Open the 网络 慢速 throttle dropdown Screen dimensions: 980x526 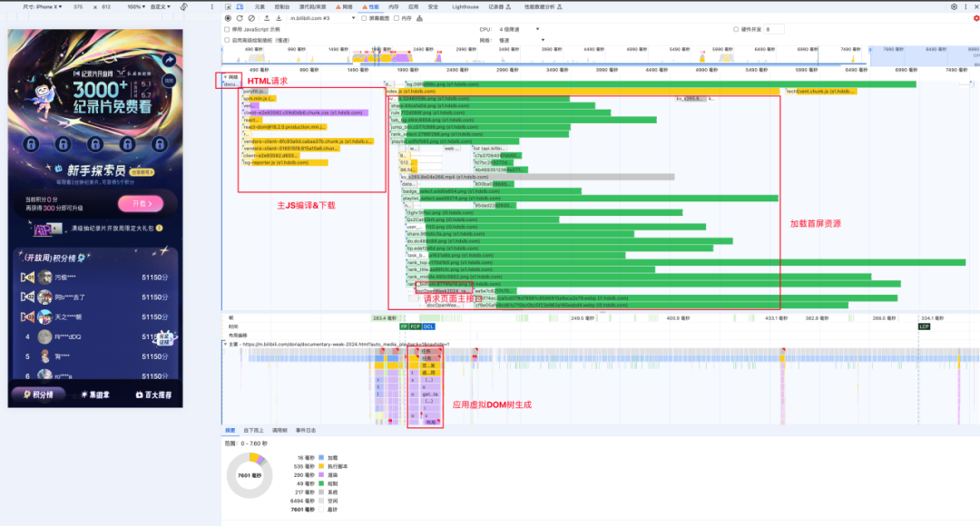point(522,40)
